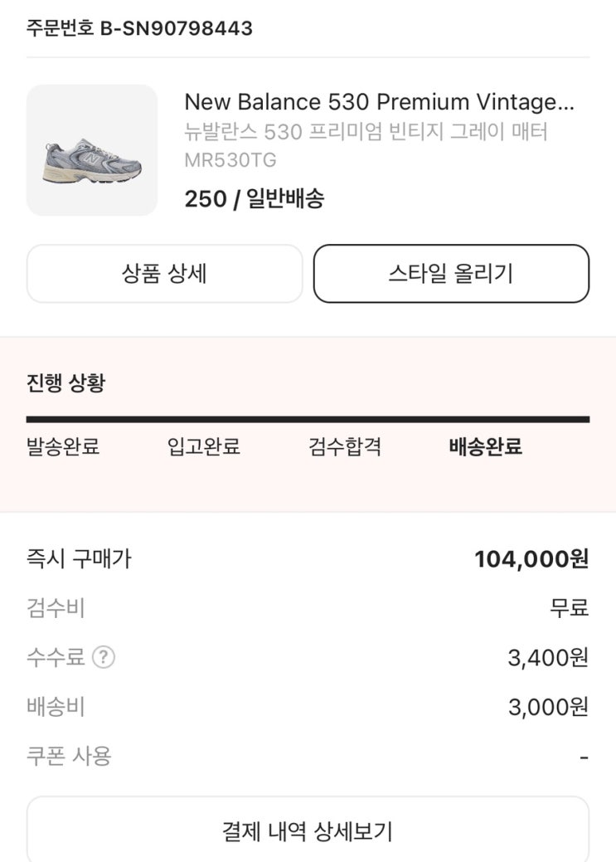Select the 배송완료 progress step

[485, 447]
